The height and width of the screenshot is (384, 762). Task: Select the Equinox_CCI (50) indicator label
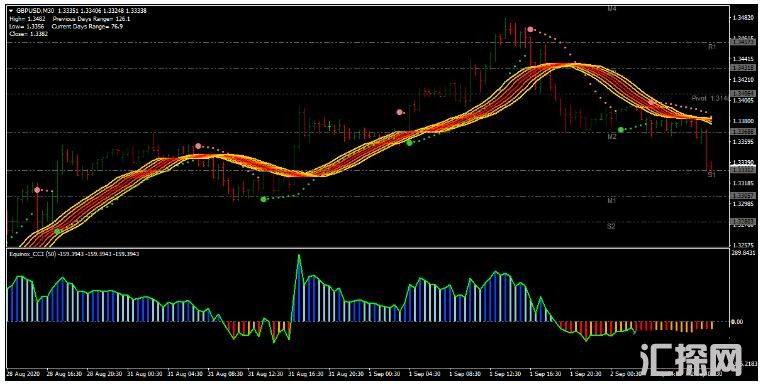pos(28,254)
